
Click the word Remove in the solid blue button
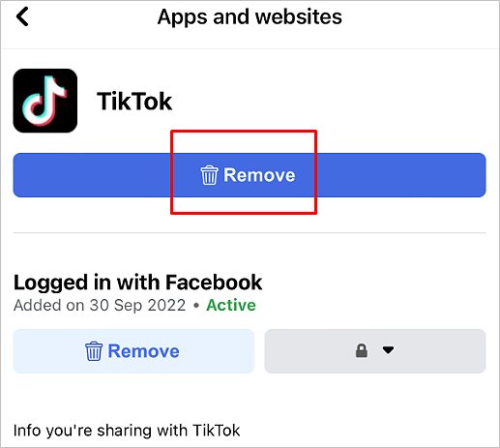(x=259, y=175)
